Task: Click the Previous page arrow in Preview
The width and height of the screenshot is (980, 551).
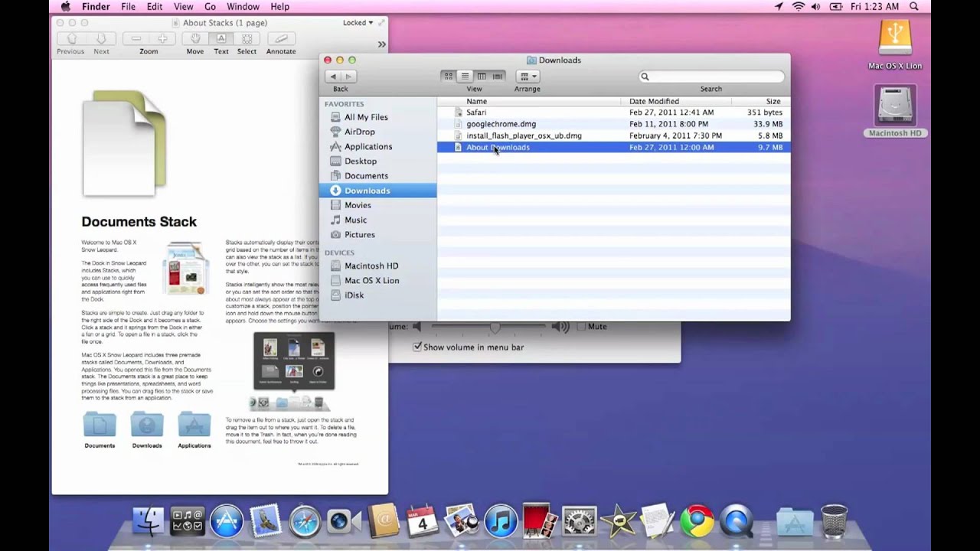Action: click(71, 38)
